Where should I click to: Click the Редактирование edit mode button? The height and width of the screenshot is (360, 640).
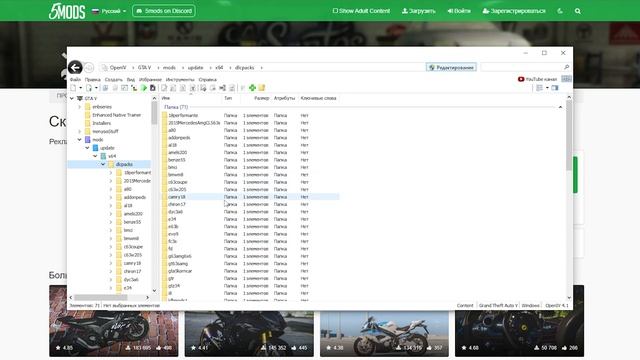[451, 67]
